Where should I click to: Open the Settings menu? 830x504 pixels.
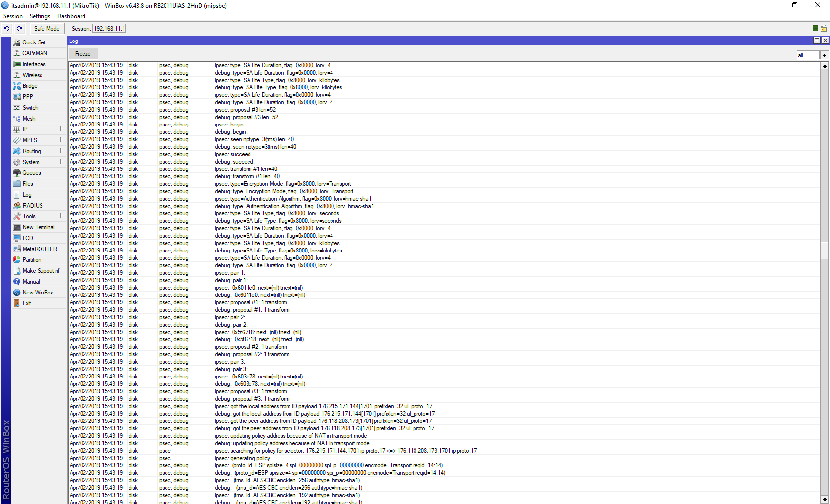pos(40,16)
